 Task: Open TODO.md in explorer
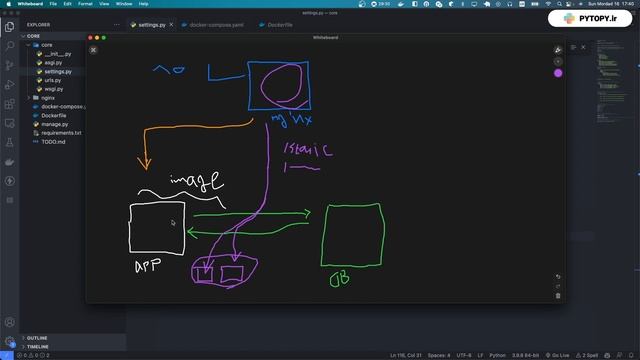tap(52, 142)
